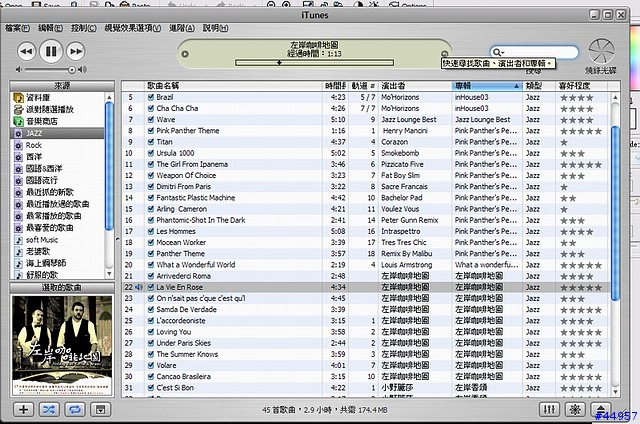Sort by 軌道 # track column header
The image size is (640, 424).
point(363,86)
